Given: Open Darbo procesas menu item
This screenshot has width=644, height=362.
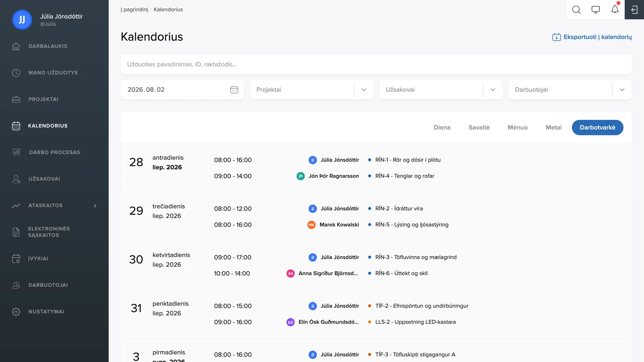Looking at the screenshot, I should coord(54,152).
